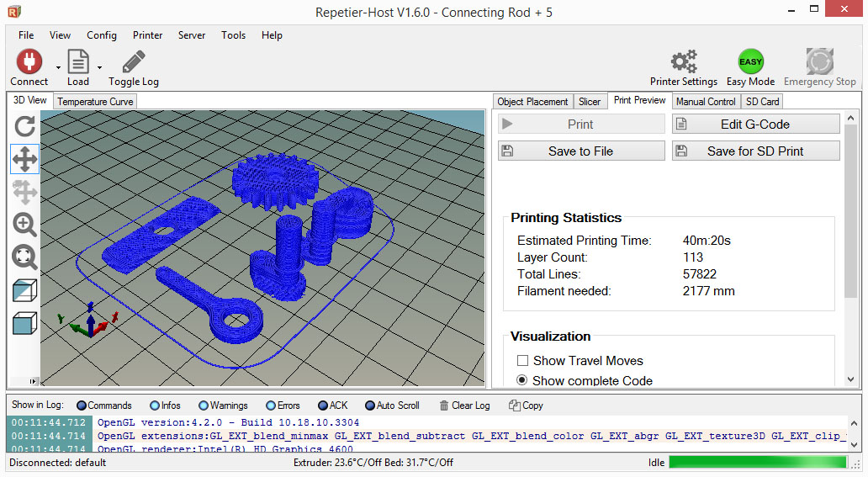Screen dimensions: 868x477
Task: Click the small expand arrow below view tools
Action: tap(33, 381)
